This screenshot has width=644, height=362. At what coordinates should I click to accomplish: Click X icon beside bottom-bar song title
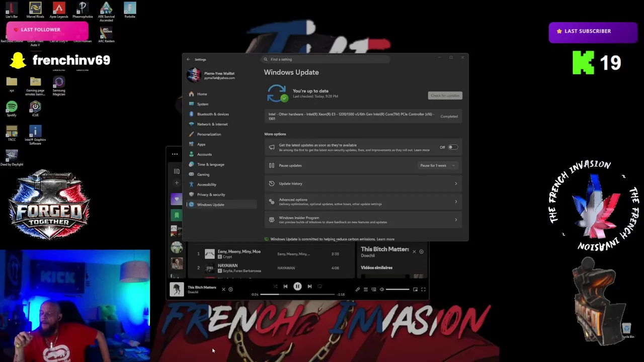click(223, 290)
